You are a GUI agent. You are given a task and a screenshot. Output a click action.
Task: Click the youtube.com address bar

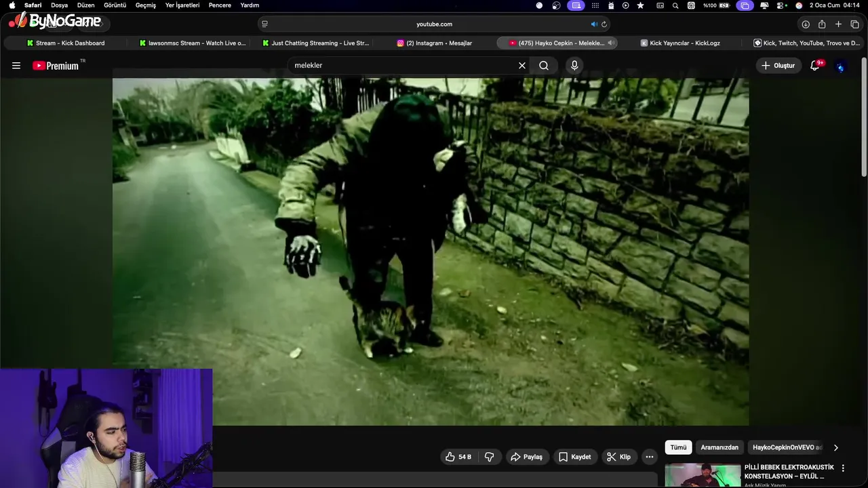[x=434, y=24]
